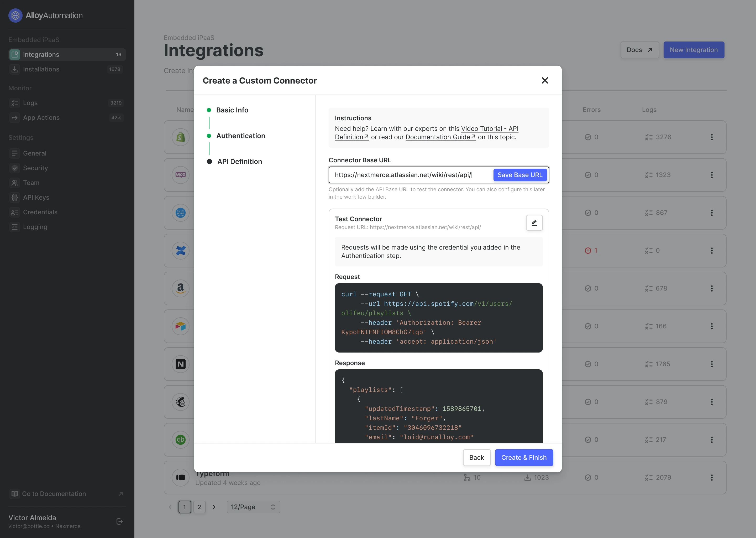Click the Typeform integration icon

tap(180, 477)
